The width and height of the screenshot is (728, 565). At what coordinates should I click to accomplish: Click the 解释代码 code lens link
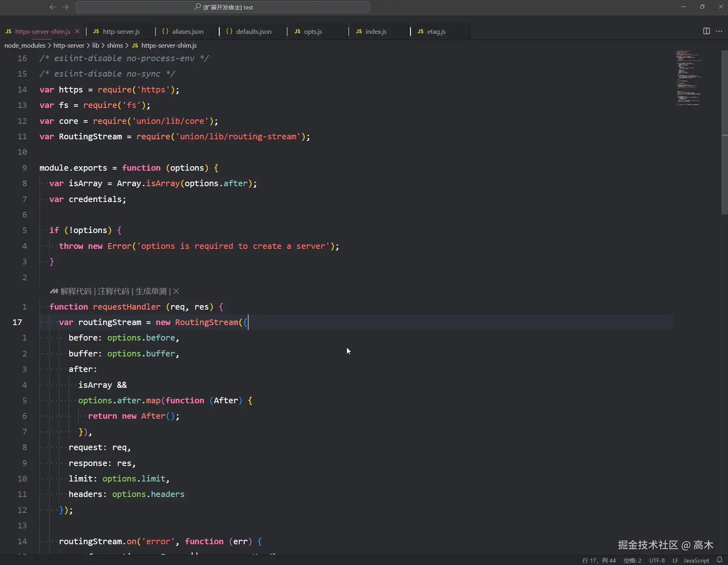(76, 291)
